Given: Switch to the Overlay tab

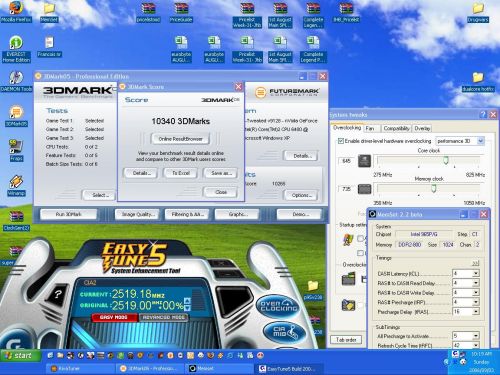Looking at the screenshot, I should [422, 128].
